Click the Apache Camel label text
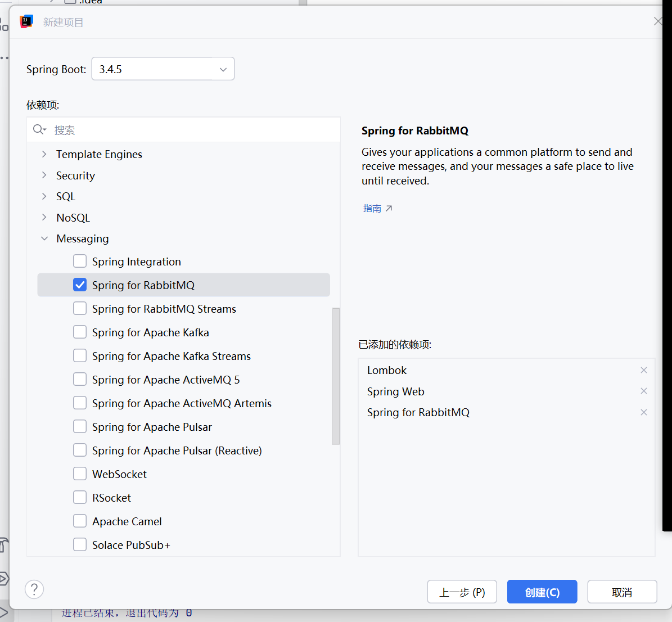 click(x=127, y=522)
